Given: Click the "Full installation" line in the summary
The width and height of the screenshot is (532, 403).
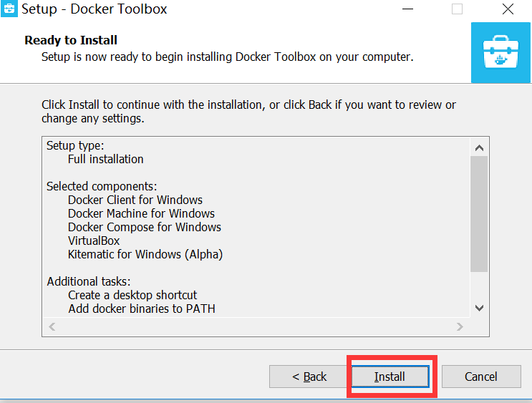Looking at the screenshot, I should coord(106,159).
